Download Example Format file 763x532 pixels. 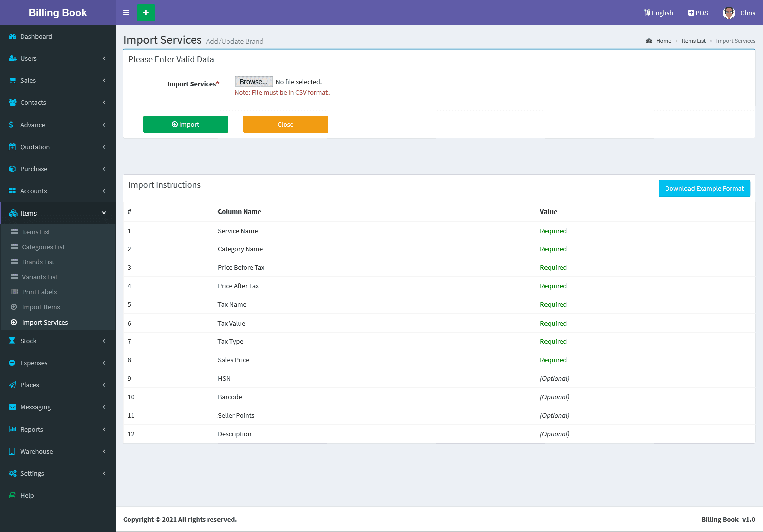tap(704, 189)
